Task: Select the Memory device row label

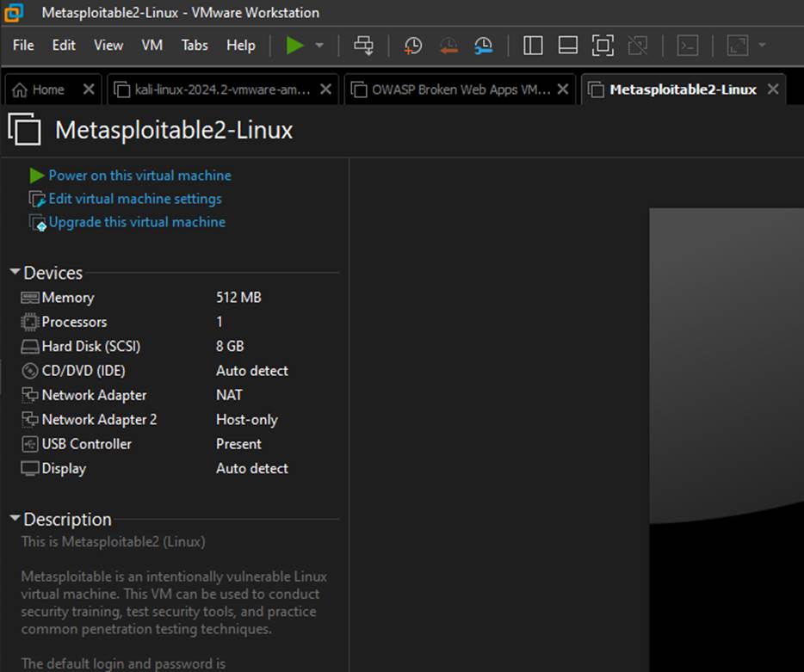Action: pyautogui.click(x=68, y=298)
